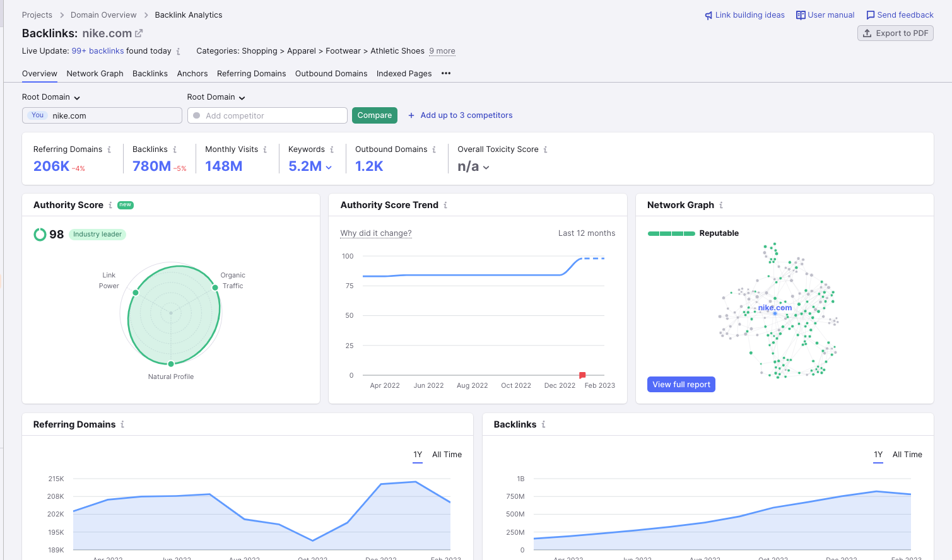Screen dimensions: 952x560
Task: Show Backlinks metric info icon
Action: (x=175, y=149)
